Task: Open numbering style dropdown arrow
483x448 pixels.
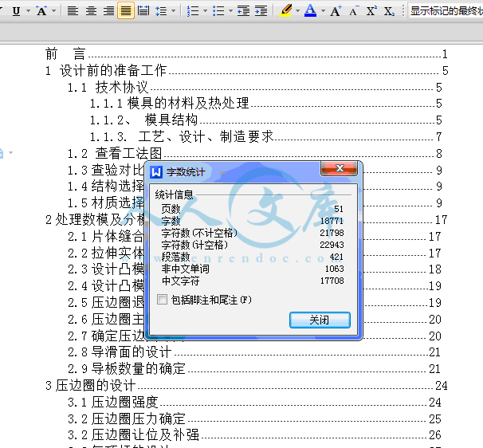Action: click(206, 11)
